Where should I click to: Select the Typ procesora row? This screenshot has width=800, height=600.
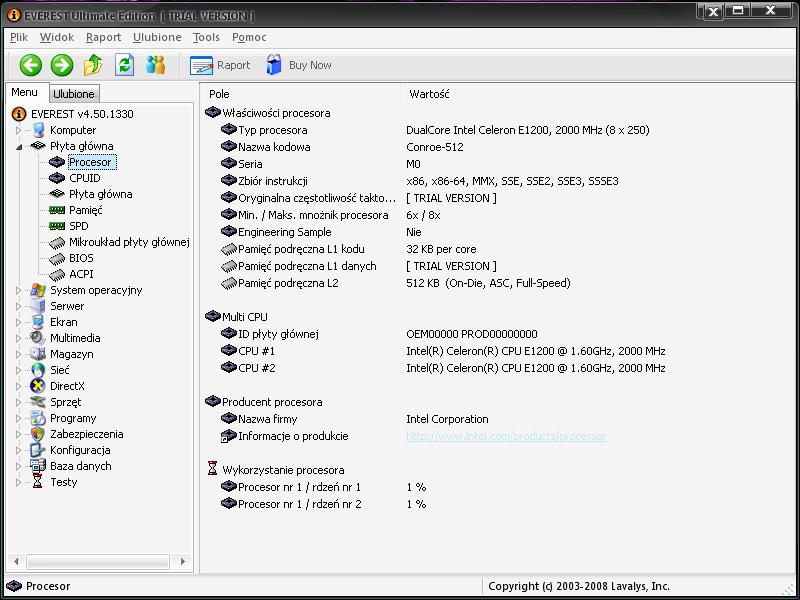[x=435, y=130]
